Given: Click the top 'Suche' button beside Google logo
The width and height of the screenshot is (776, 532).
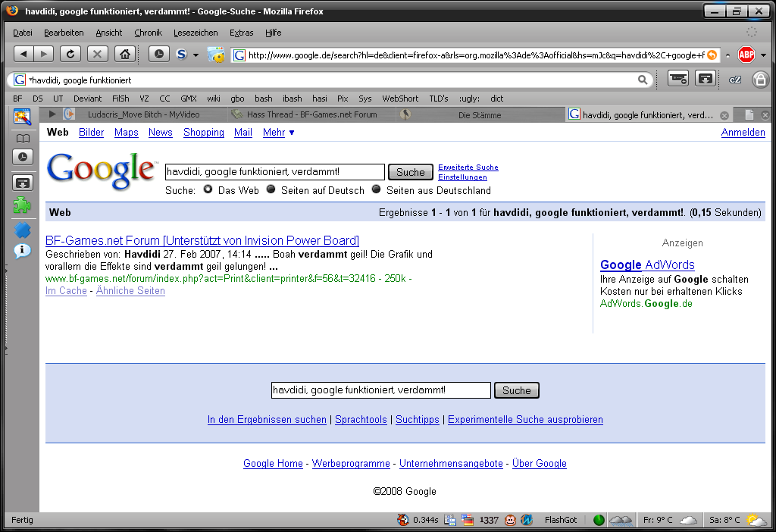Looking at the screenshot, I should (411, 172).
